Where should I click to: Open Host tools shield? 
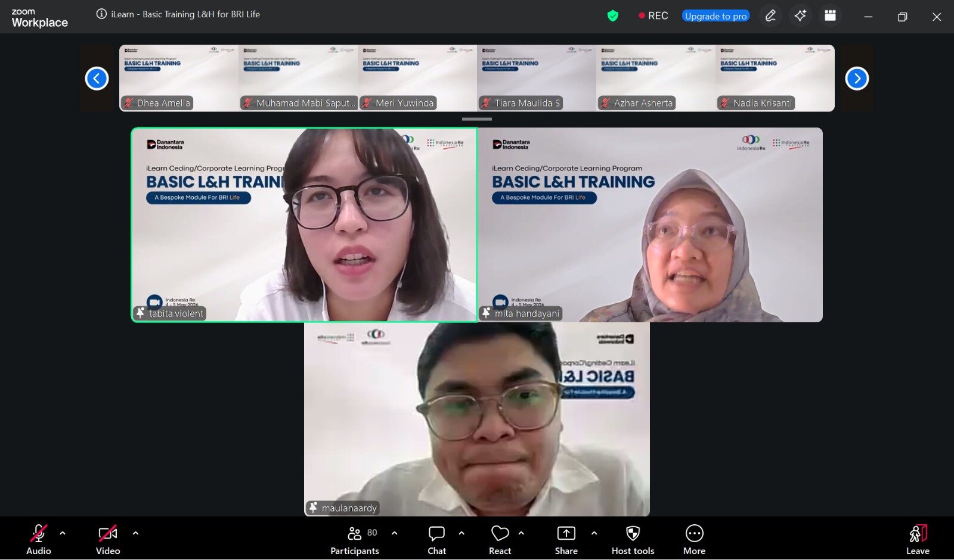tap(633, 540)
